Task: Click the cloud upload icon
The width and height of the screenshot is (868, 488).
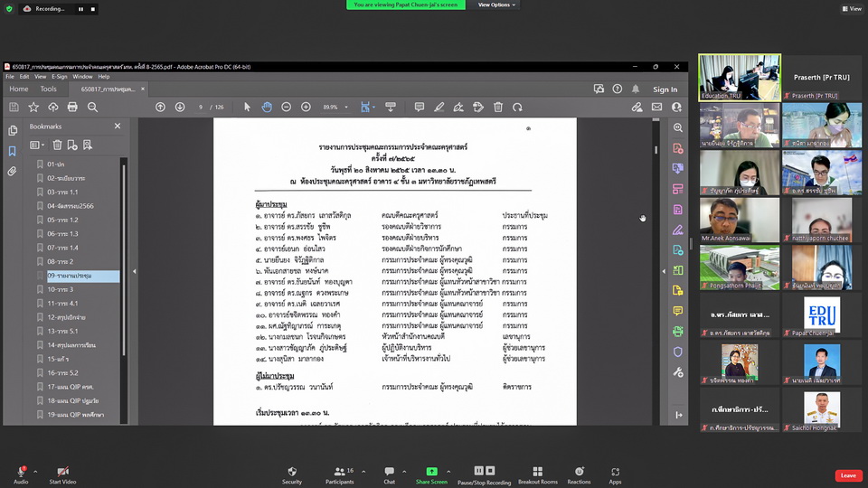Action: click(53, 108)
